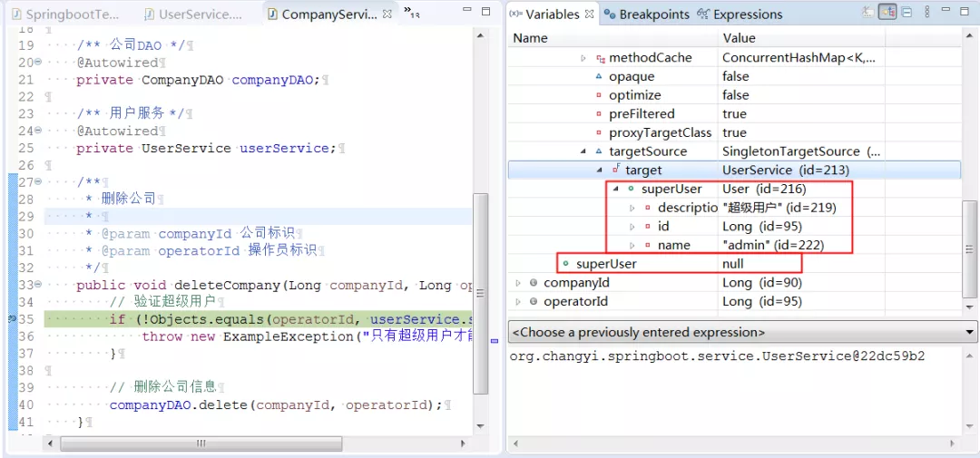
Task: Open the Variables view menu (three dots)
Action: tap(926, 12)
